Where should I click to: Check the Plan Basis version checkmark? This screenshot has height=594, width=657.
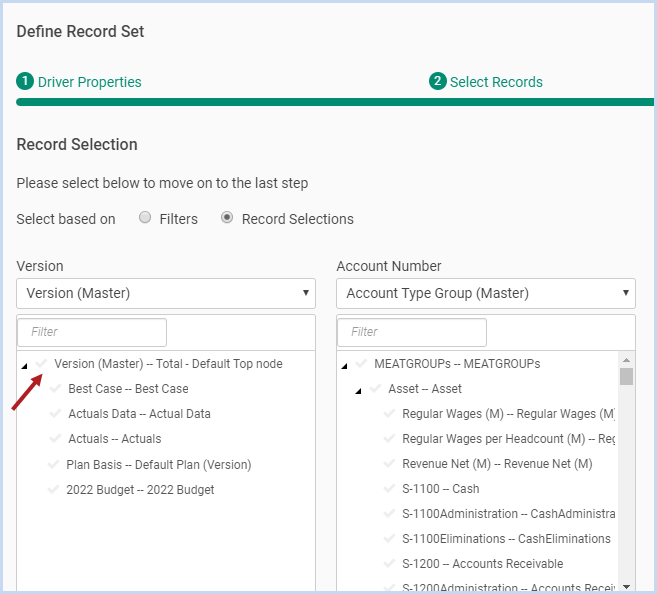53,464
